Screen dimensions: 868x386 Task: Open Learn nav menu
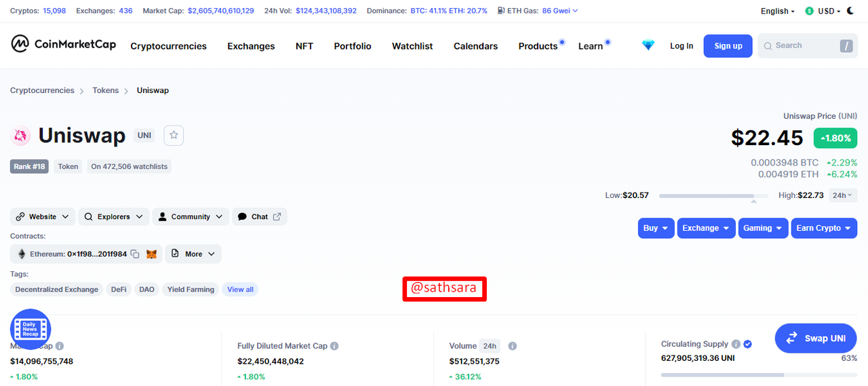coord(591,46)
